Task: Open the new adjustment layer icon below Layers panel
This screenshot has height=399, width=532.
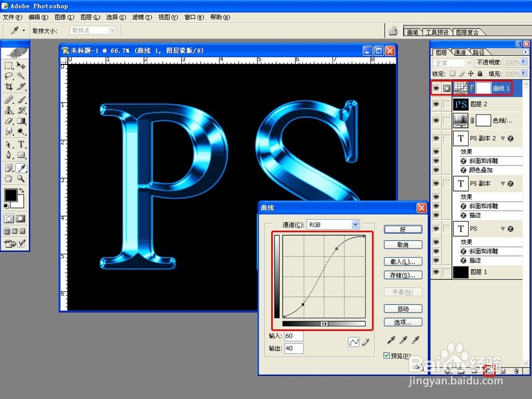Action: click(488, 371)
